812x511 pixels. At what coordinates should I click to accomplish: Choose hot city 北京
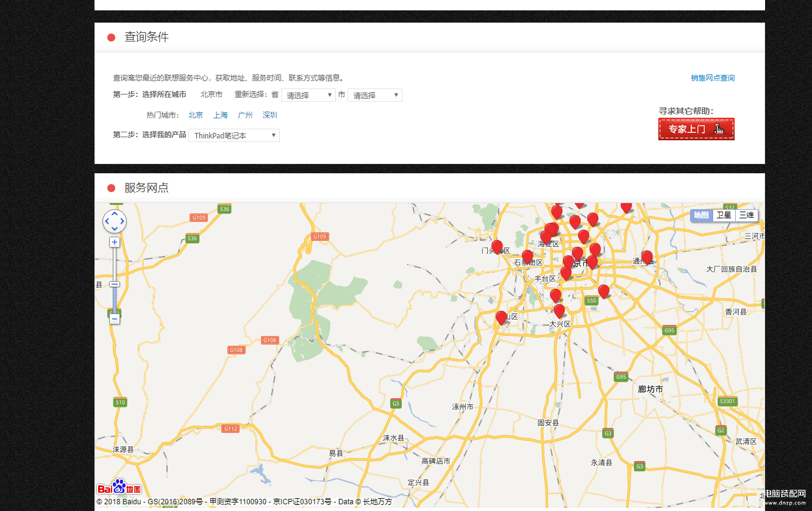pyautogui.click(x=196, y=115)
